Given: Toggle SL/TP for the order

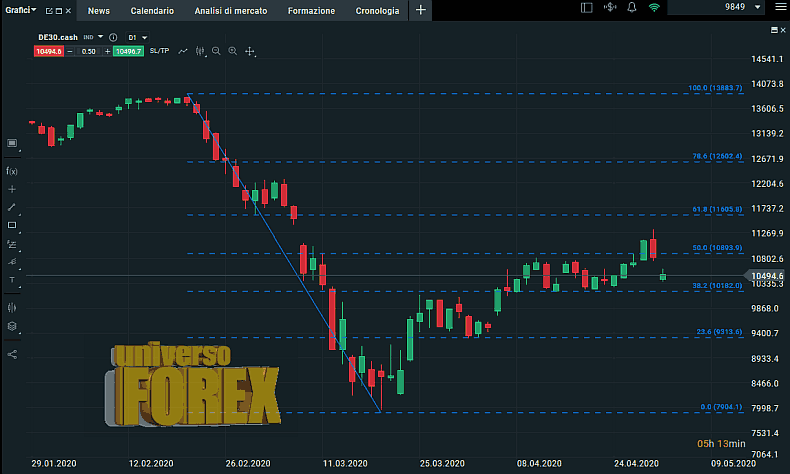Looking at the screenshot, I should [x=159, y=50].
